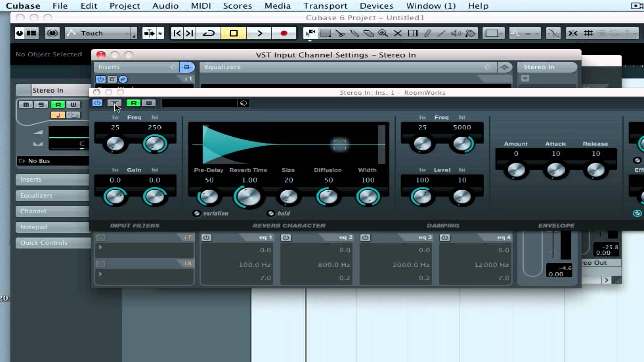Click the Snap to Zero Crossing icon
This screenshot has width=644, height=362.
tap(553, 33)
